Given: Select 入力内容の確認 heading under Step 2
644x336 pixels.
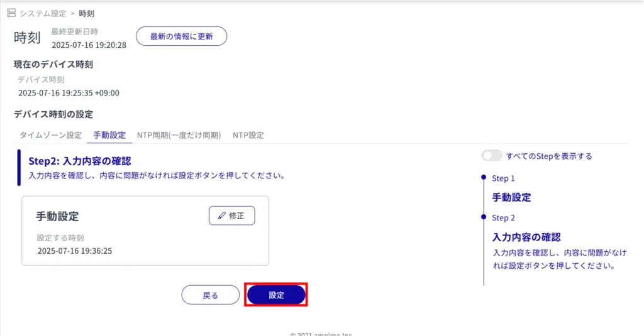Looking at the screenshot, I should pos(526,237).
